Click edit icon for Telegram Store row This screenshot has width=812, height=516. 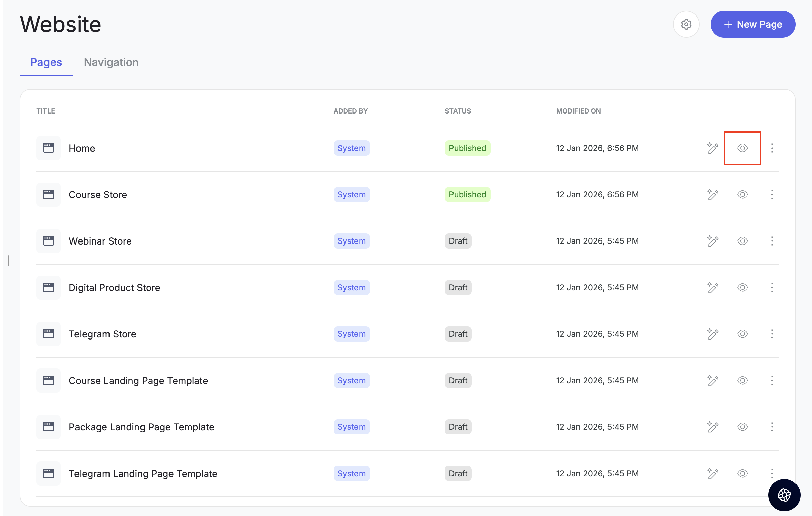pyautogui.click(x=713, y=334)
